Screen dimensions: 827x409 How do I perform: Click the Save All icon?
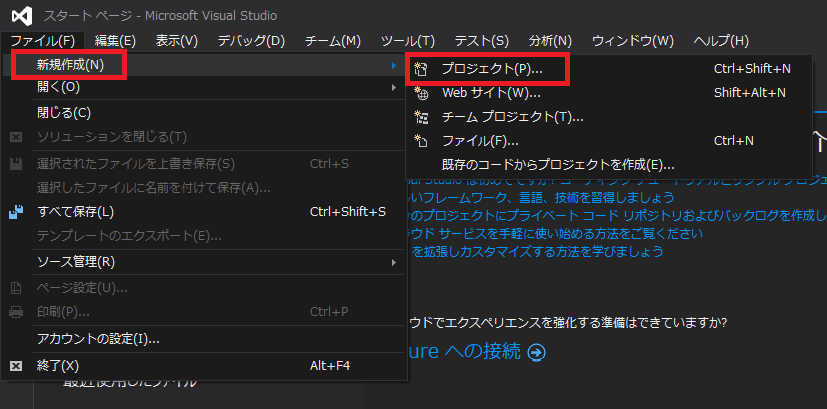coord(16,212)
